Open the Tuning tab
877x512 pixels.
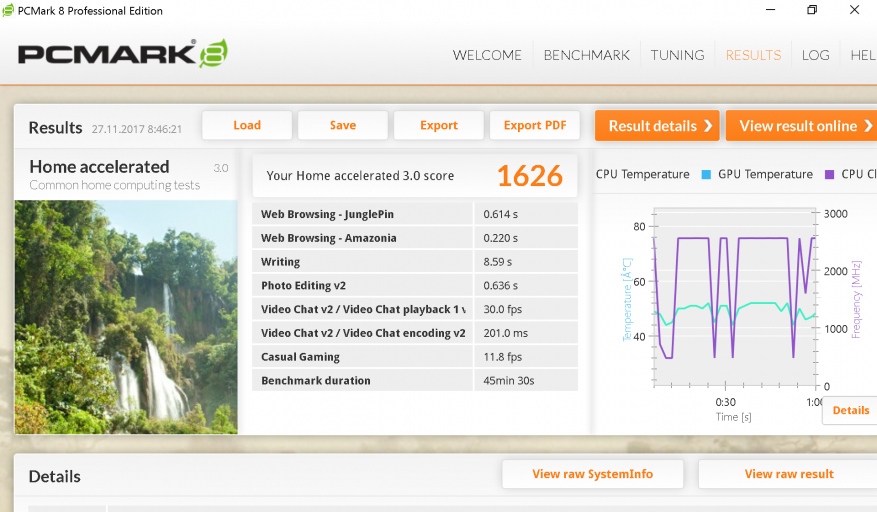pyautogui.click(x=677, y=55)
